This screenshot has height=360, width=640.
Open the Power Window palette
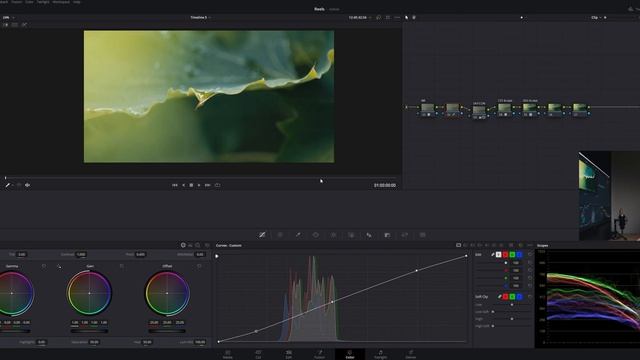click(x=316, y=235)
